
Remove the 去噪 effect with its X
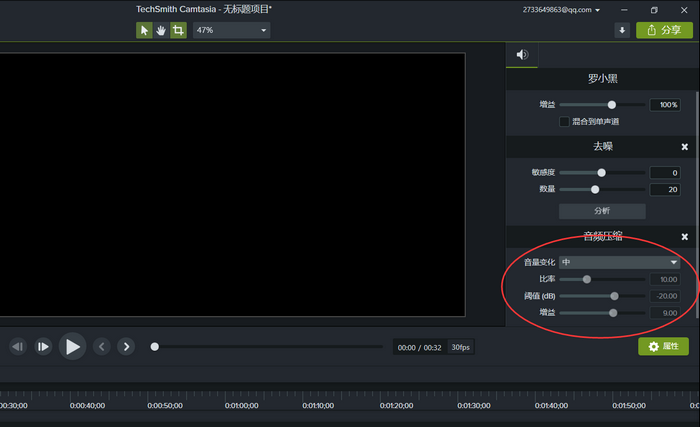(x=684, y=147)
